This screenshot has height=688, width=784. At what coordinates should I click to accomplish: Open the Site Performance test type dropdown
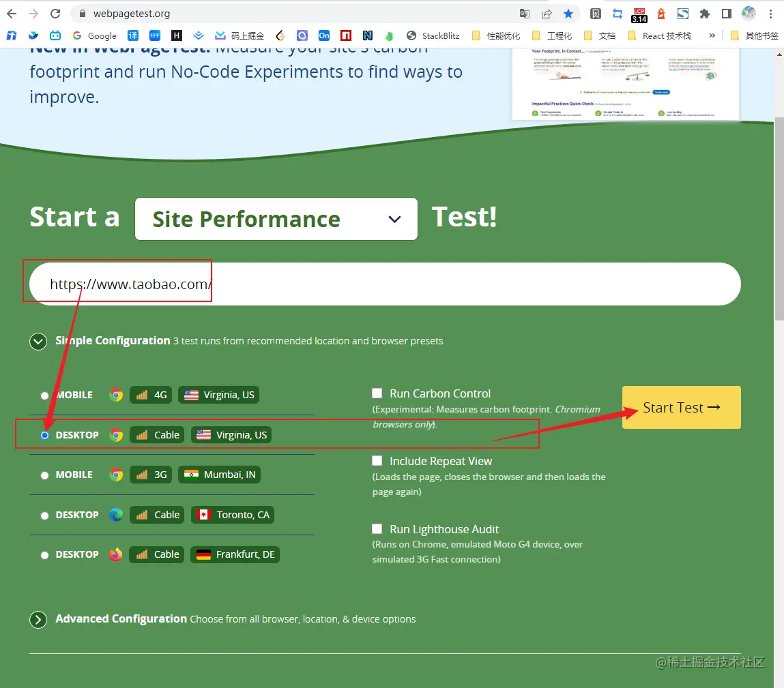[276, 219]
